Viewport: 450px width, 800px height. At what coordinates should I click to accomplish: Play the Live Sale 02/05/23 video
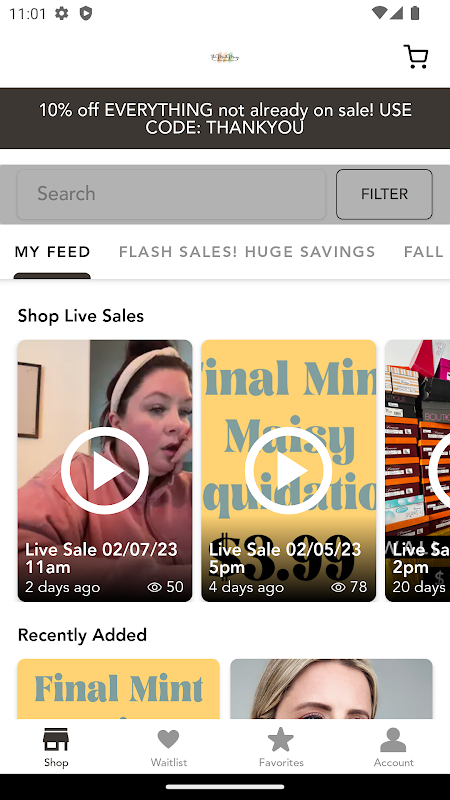288,470
